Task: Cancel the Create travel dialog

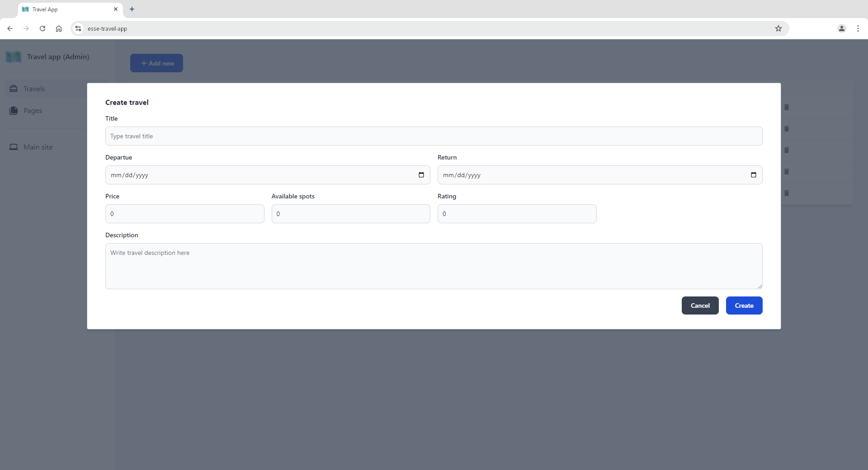Action: tap(700, 305)
